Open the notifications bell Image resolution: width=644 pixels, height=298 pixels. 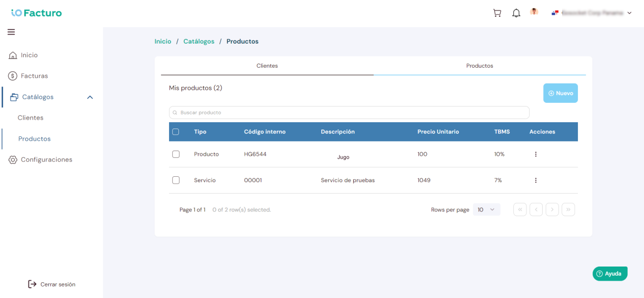tap(516, 13)
